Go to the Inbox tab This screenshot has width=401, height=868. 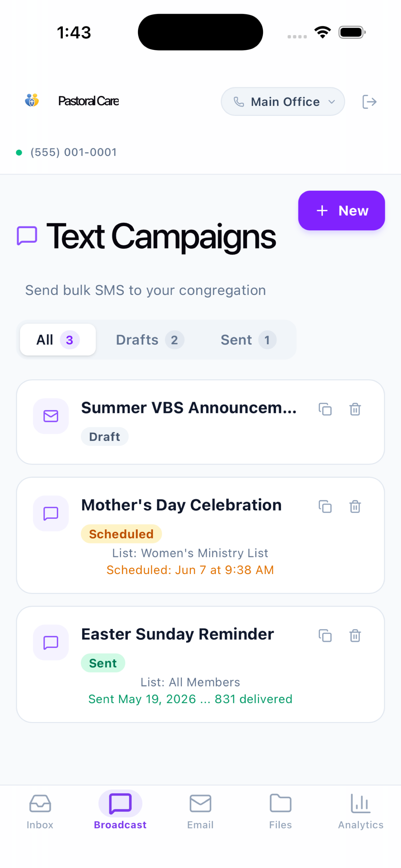[40, 811]
